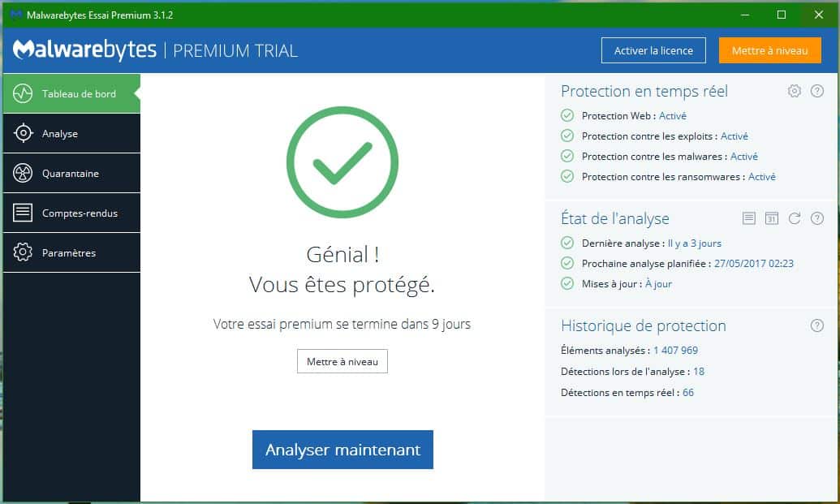Screen dimensions: 840x504
Task: Open scan report icon in État de l'analyse
Action: click(749, 218)
